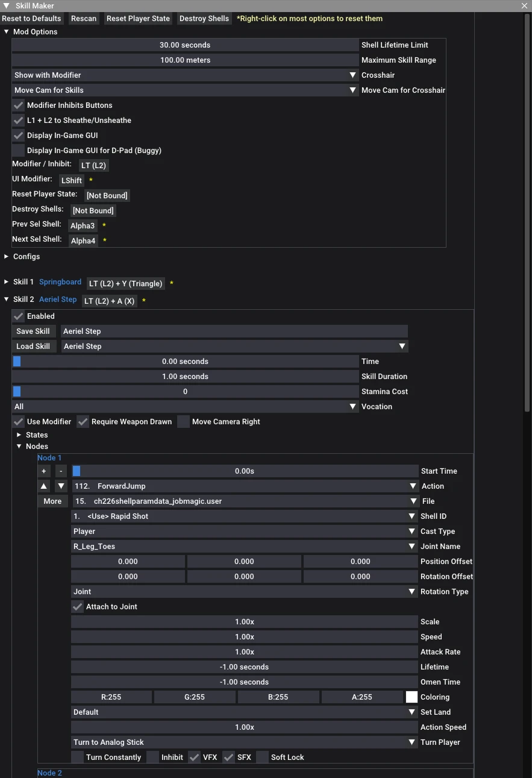Expand the Configs section
This screenshot has height=778, width=532.
point(7,257)
